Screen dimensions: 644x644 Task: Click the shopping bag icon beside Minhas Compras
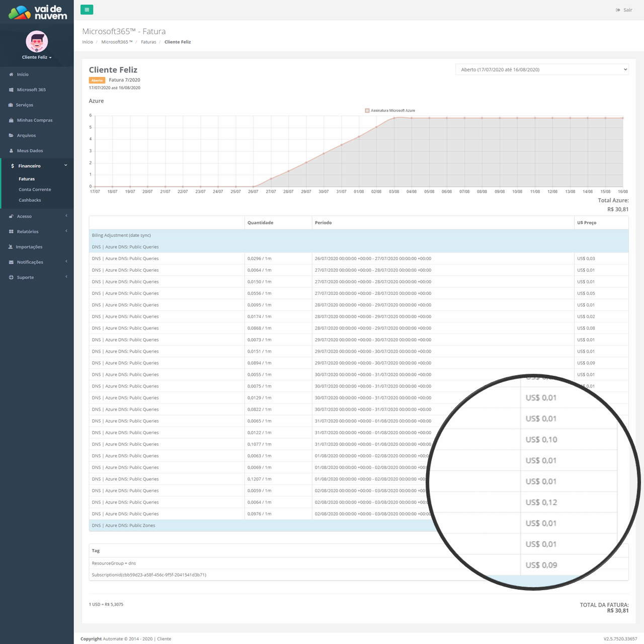(x=11, y=120)
